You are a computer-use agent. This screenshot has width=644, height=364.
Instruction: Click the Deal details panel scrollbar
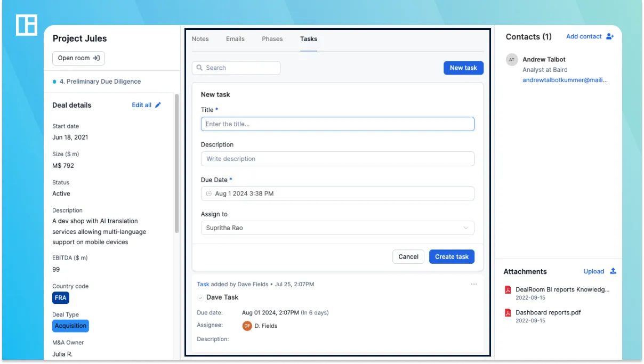coord(176,163)
